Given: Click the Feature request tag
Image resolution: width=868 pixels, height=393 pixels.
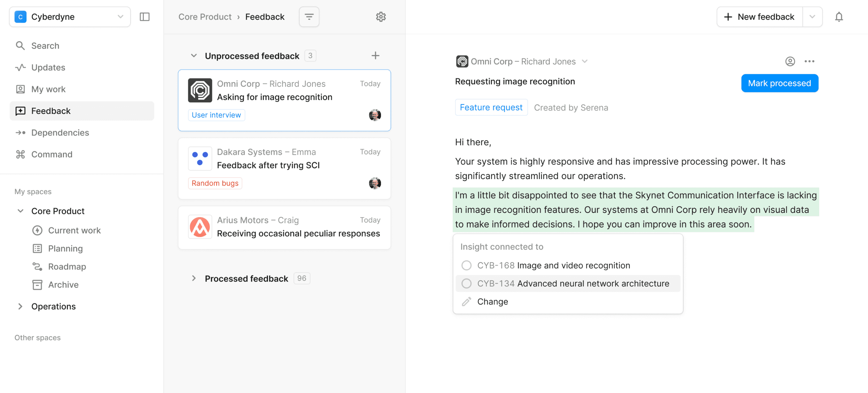Looking at the screenshot, I should point(491,107).
